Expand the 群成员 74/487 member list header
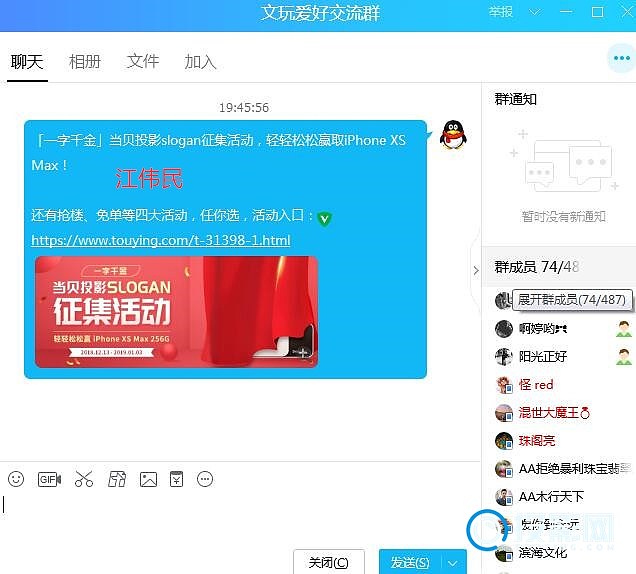The image size is (636, 574). 559,267
